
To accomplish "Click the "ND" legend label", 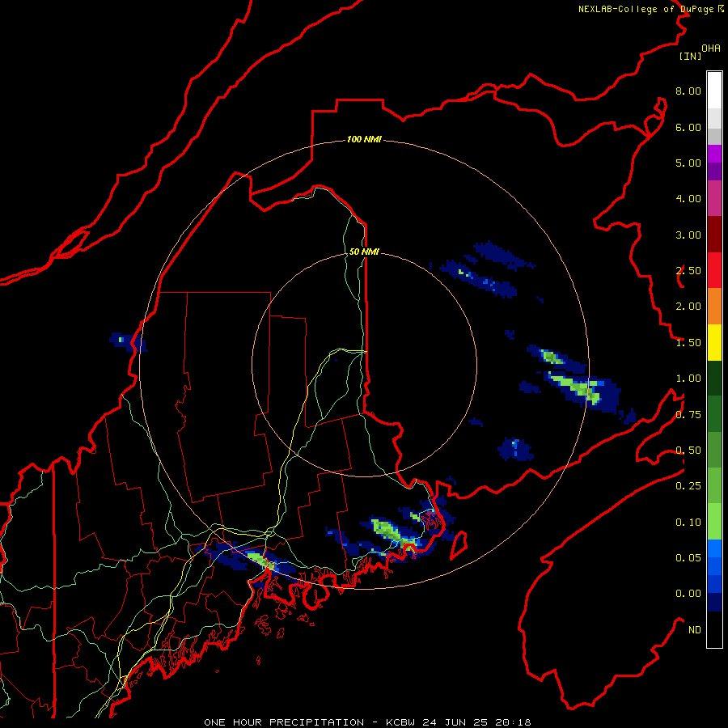I will (695, 630).
